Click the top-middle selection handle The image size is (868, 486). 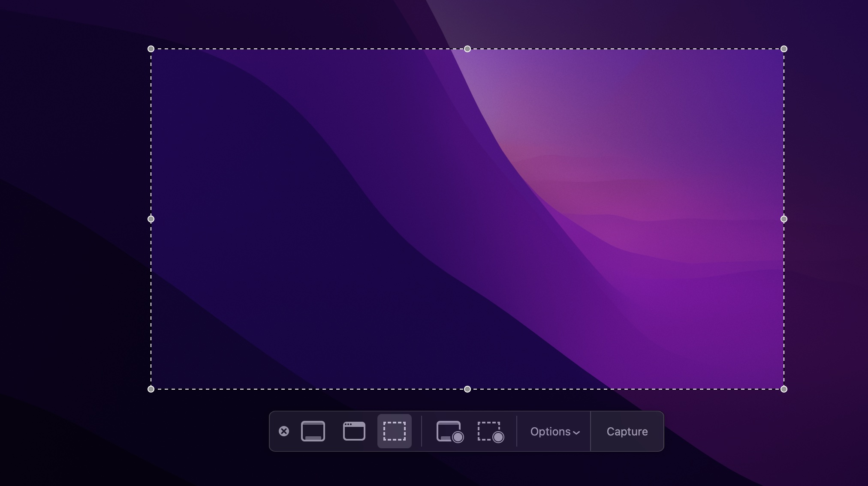coord(467,49)
